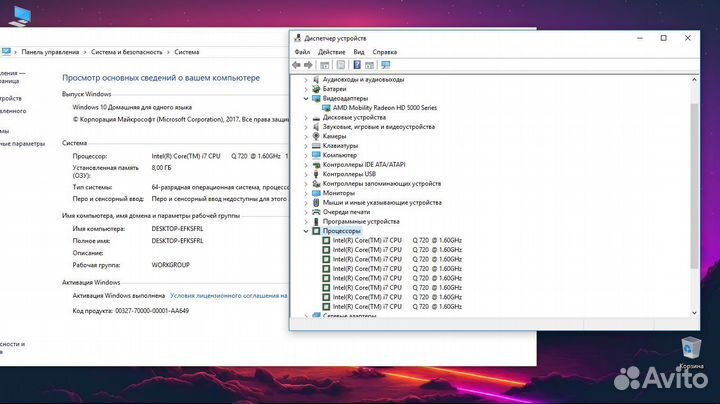Click the scrollbar up arrow in Device Manager
This screenshot has height=404, width=720.
click(x=694, y=80)
